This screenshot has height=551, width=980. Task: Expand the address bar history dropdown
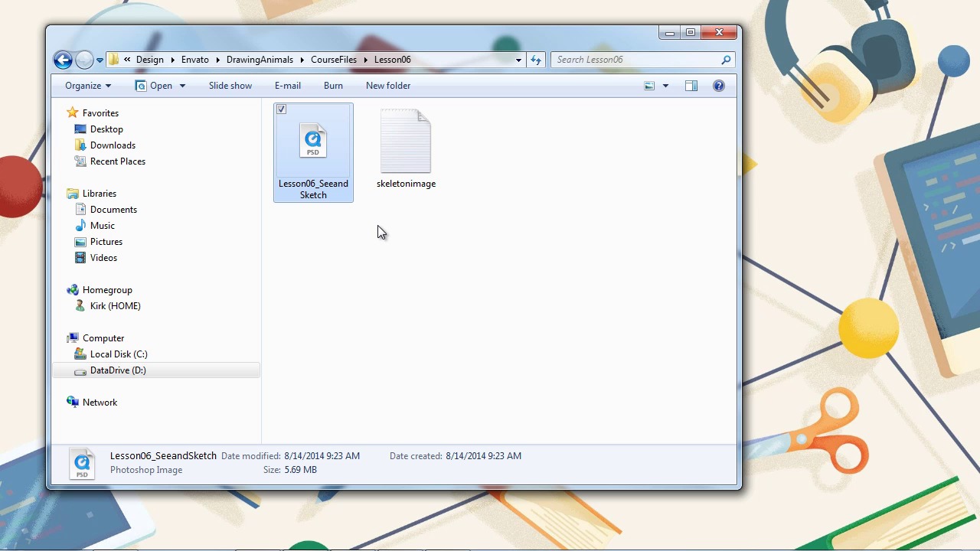coord(518,60)
